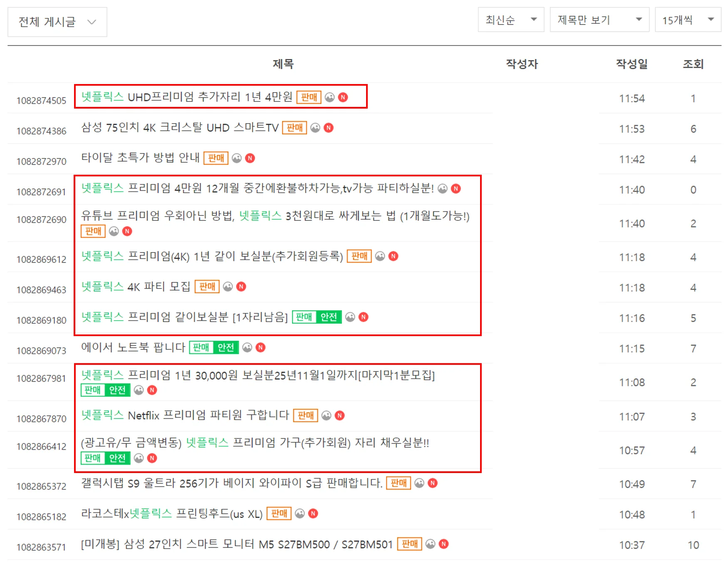This screenshot has width=728, height=567.
Task: Click the red N icon on 'Netflix 프리미엄 파티원' row
Action: 340,416
